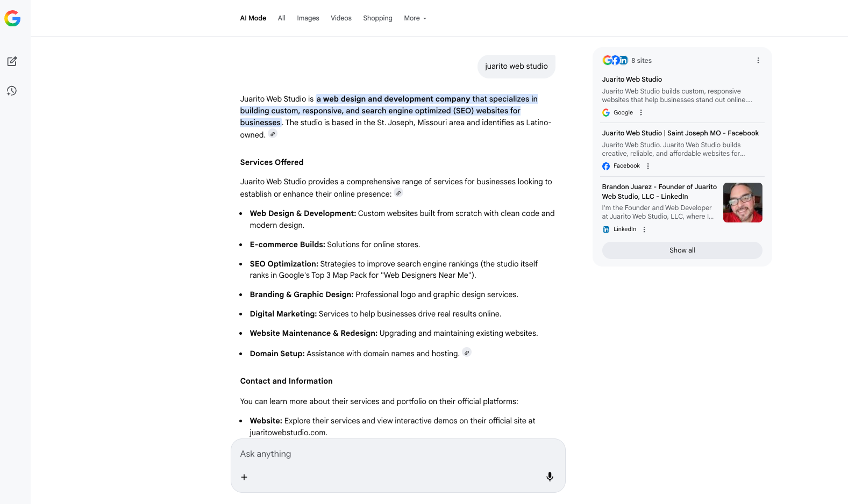Click the plus icon to add attachment

click(244, 477)
